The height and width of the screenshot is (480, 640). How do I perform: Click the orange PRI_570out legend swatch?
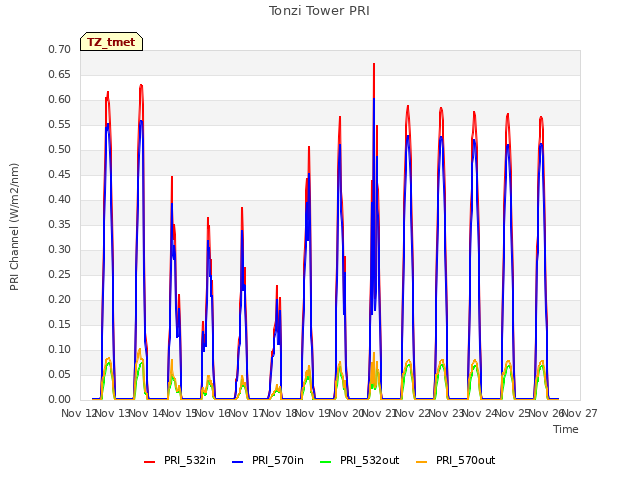coord(422,462)
